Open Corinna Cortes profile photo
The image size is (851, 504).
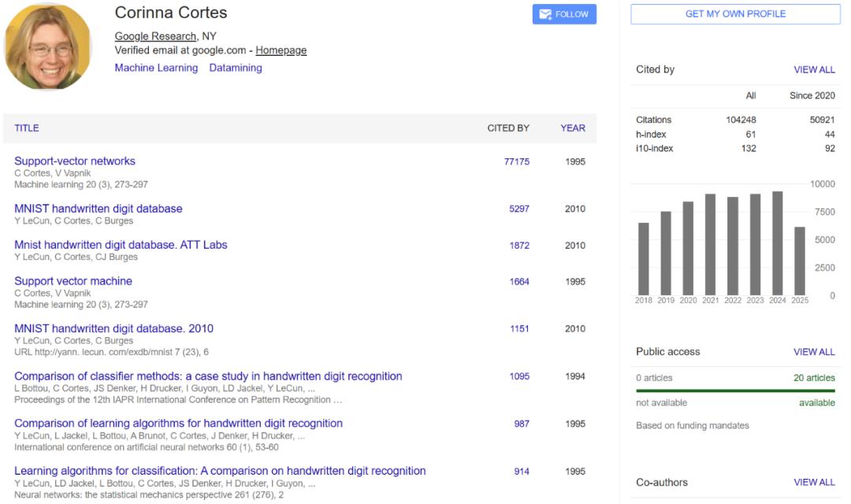click(48, 46)
